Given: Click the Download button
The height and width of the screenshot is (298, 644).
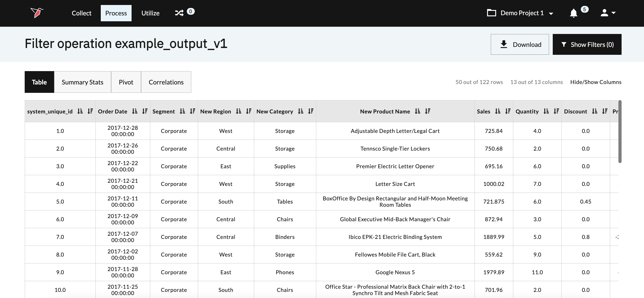Looking at the screenshot, I should click(519, 45).
